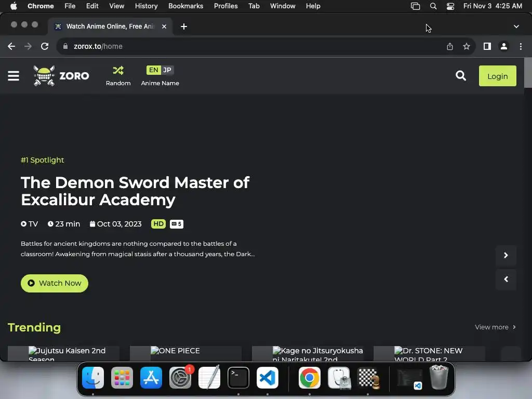Reload the current page
Image resolution: width=532 pixels, height=399 pixels.
point(45,46)
